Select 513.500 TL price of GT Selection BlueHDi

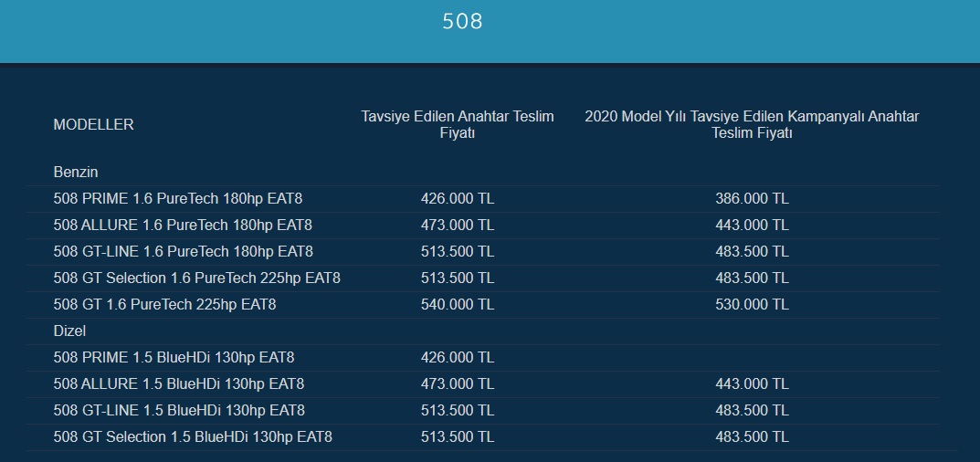[458, 436]
